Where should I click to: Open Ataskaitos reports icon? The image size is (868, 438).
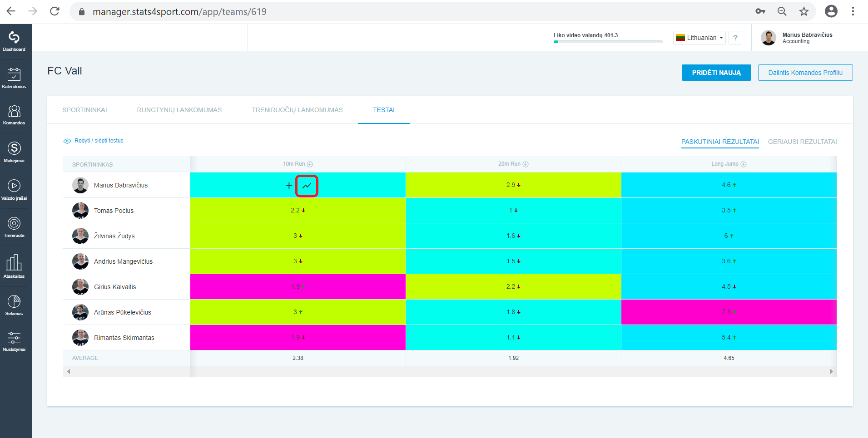point(14,266)
